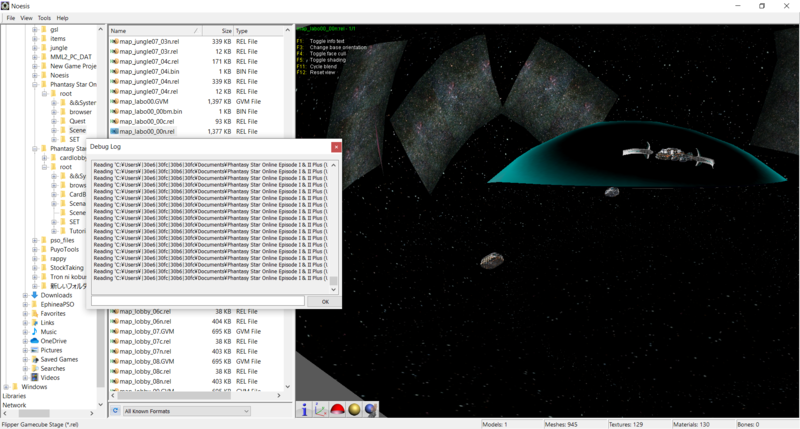Click the Videos folder icon
800x429 pixels.
tap(35, 378)
